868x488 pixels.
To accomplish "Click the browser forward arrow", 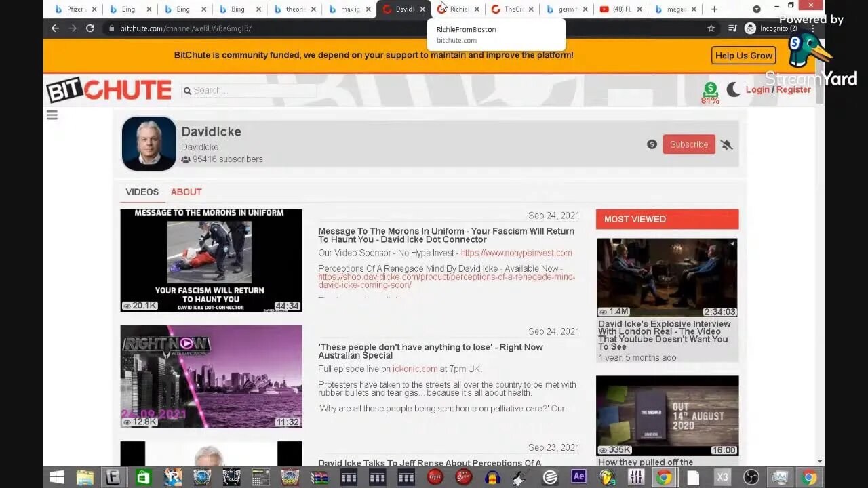I will pos(73,28).
